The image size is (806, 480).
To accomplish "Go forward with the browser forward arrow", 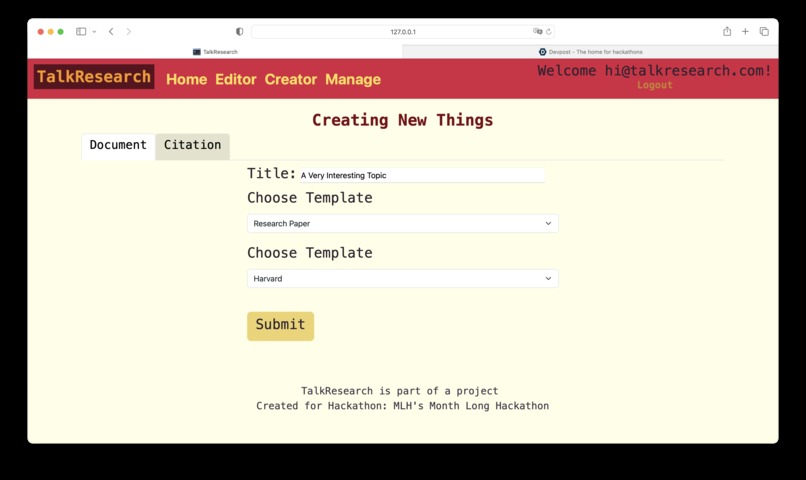I will [129, 31].
